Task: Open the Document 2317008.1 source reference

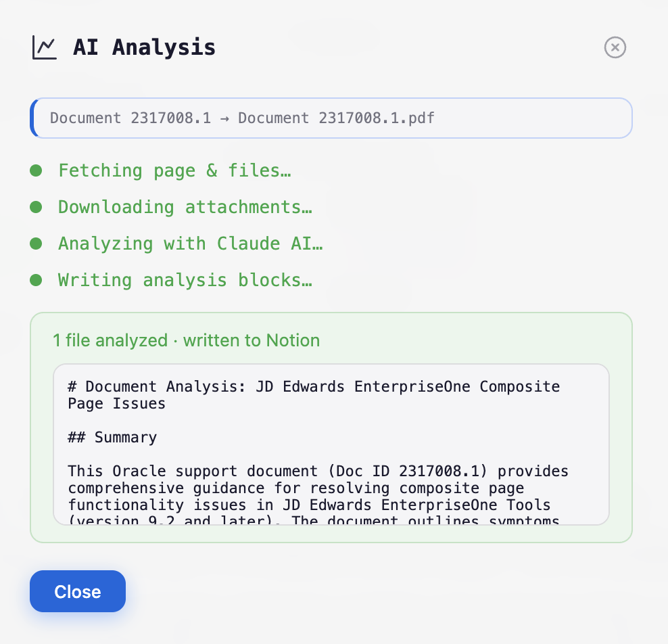Action: click(x=129, y=118)
